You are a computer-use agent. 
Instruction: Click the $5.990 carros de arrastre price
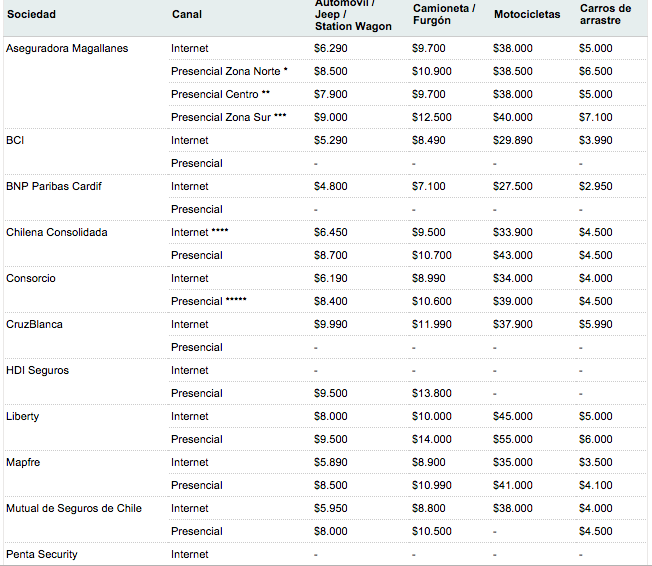pos(595,324)
